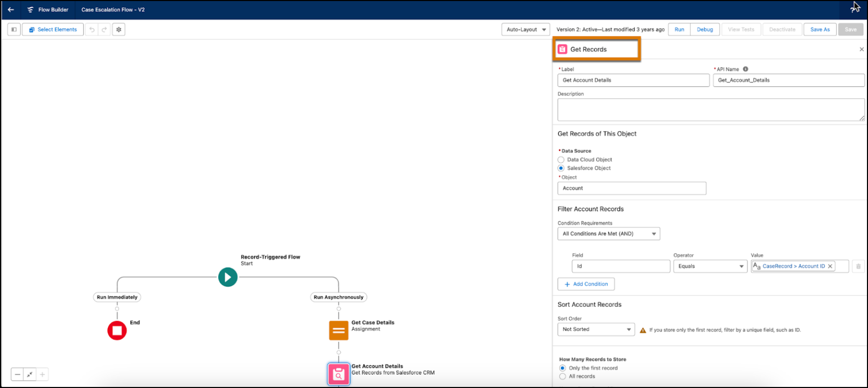
Task: Go back using the header arrow
Action: [x=11, y=10]
